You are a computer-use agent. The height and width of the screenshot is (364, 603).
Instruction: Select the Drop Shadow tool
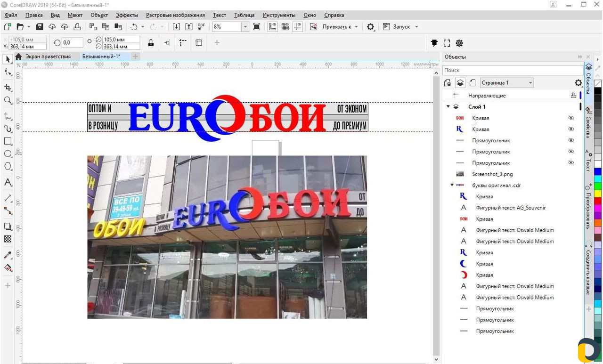(8, 226)
